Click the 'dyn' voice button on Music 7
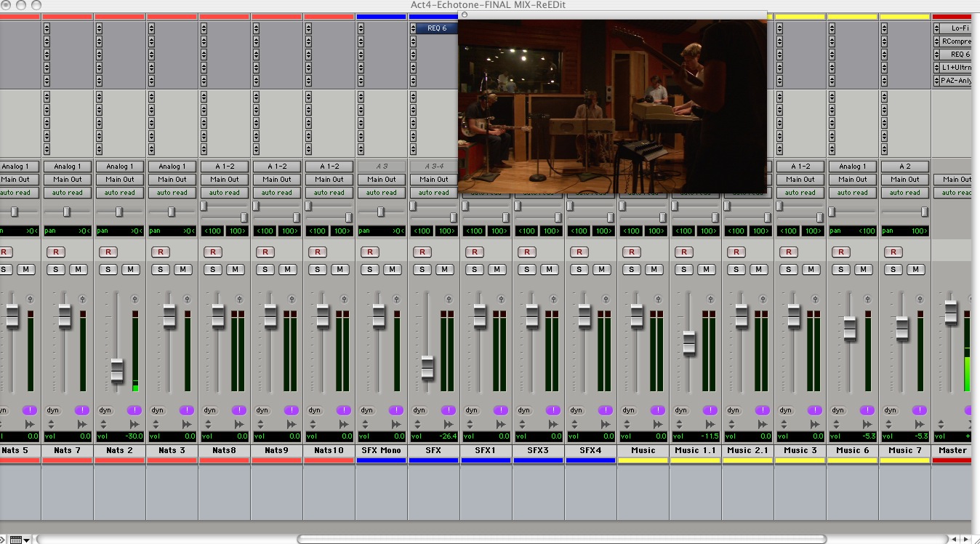980x544 pixels. [x=891, y=410]
